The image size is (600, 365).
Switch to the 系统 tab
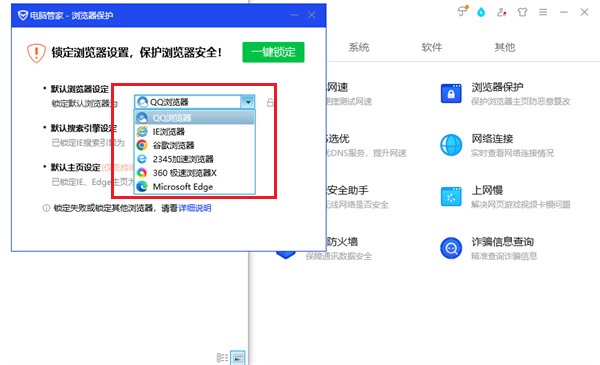click(x=359, y=47)
